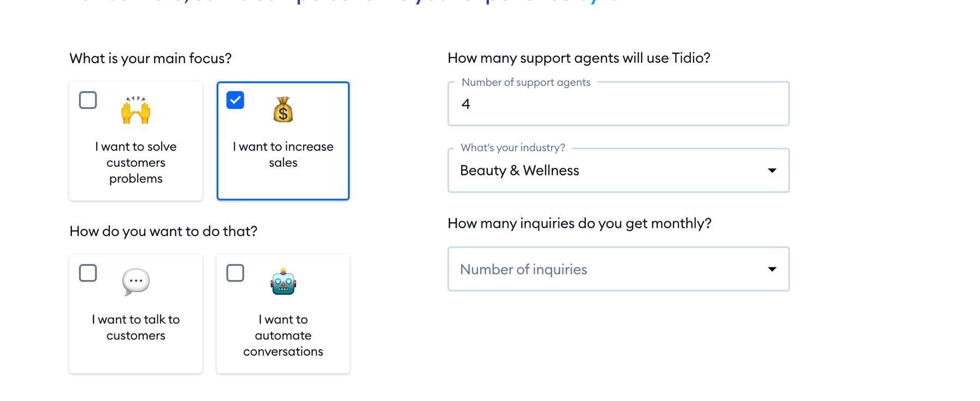Click the inquiries dropdown chevron arrow

tap(771, 269)
